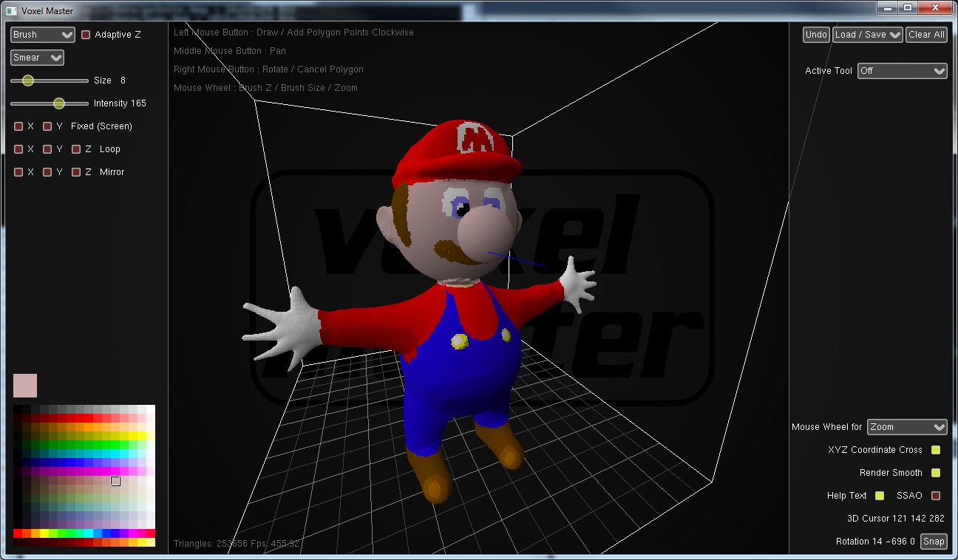Open the Brush tool type dropdown

(42, 34)
